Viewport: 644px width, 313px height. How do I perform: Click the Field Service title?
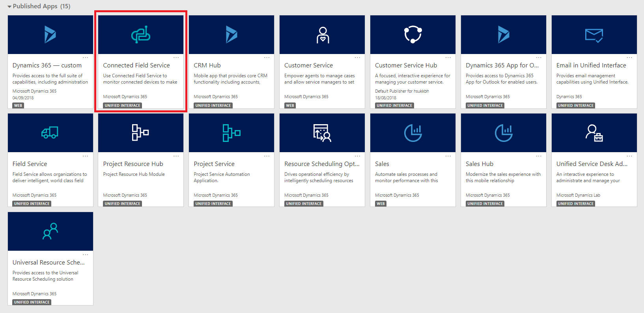pos(30,164)
